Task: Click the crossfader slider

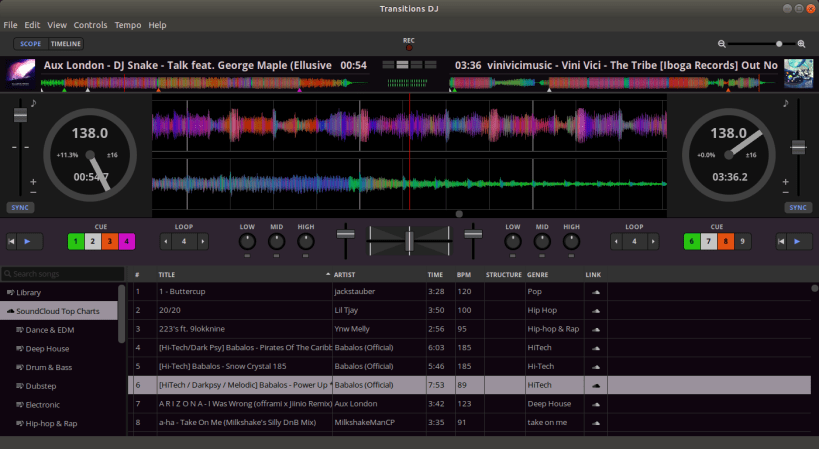Action: coord(408,241)
